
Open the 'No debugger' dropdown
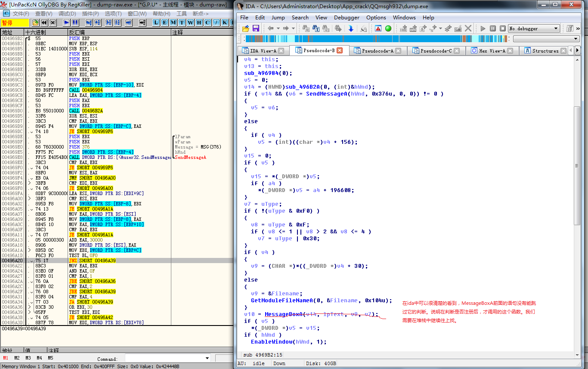(x=556, y=28)
